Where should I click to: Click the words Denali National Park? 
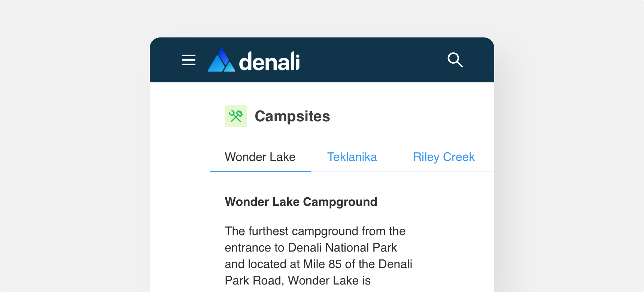(x=343, y=247)
